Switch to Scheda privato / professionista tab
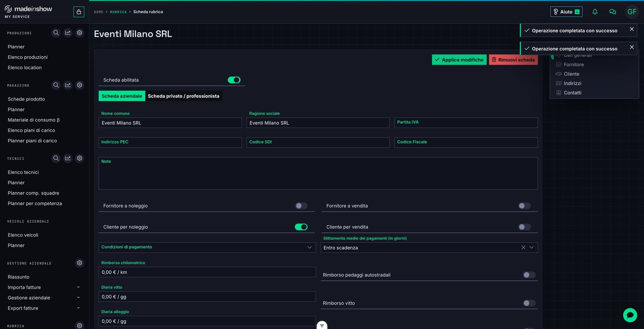Viewport: 644px width, 329px height. tap(183, 96)
